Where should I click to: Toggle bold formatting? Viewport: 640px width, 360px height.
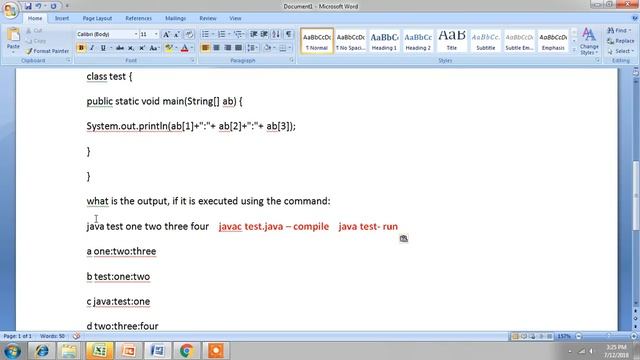(x=81, y=48)
